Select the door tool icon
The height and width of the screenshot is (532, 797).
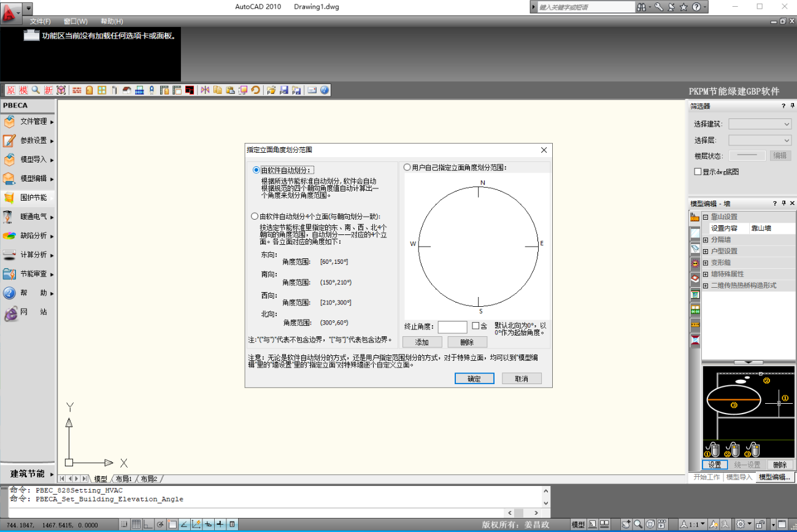point(90,90)
